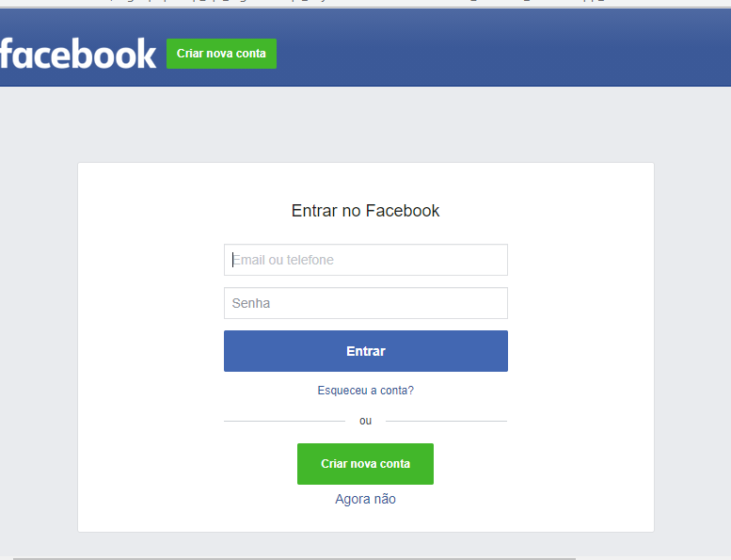Image resolution: width=731 pixels, height=560 pixels.
Task: Click the Entrar no Facebook heading
Action: pos(365,211)
